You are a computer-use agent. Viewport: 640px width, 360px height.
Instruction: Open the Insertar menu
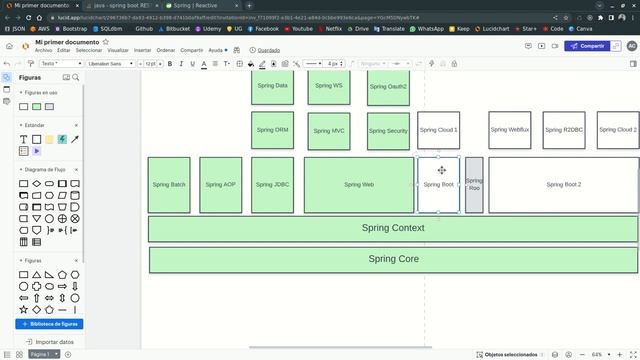pos(142,50)
